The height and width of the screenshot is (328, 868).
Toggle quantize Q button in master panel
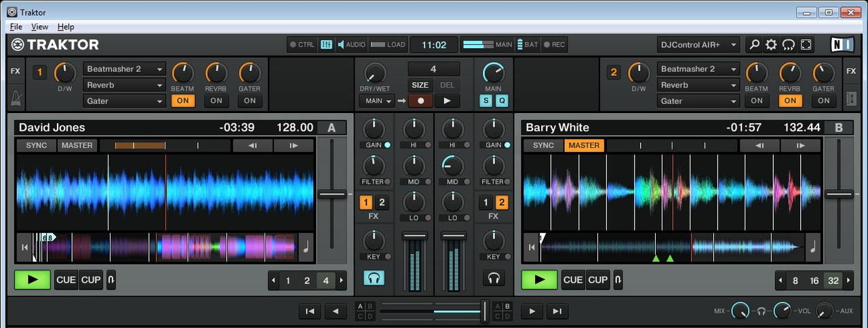pyautogui.click(x=501, y=101)
